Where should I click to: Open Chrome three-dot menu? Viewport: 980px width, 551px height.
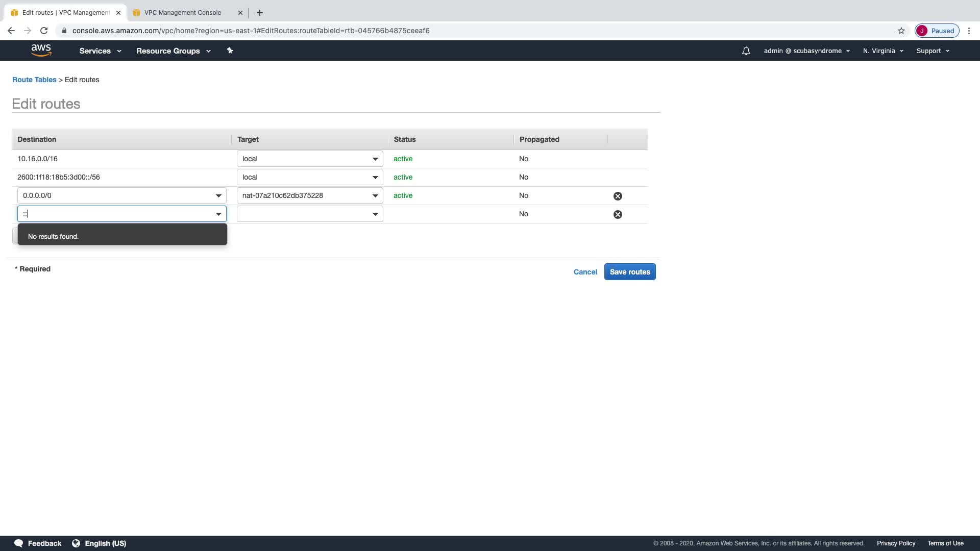(969, 31)
